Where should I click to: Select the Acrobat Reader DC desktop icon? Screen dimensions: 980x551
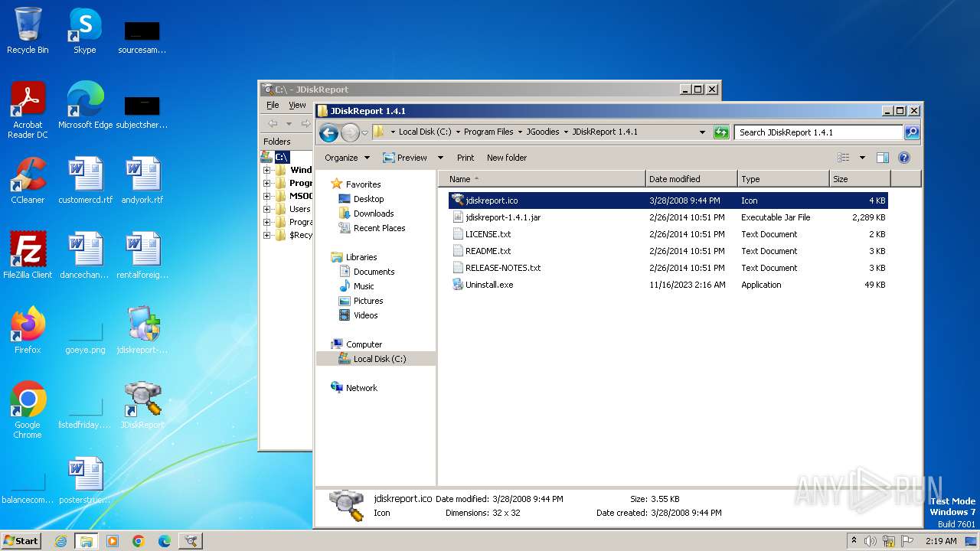tap(28, 109)
